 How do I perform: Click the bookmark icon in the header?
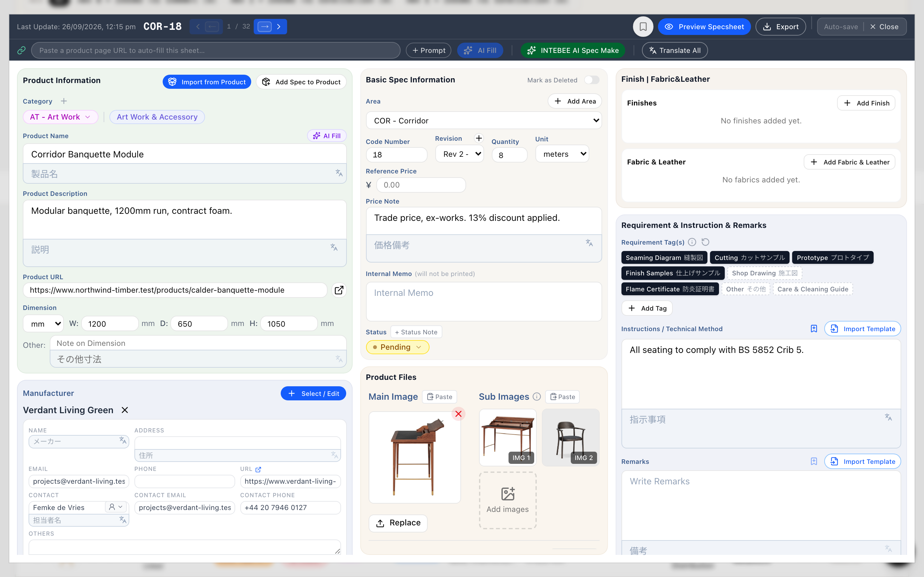coord(643,27)
